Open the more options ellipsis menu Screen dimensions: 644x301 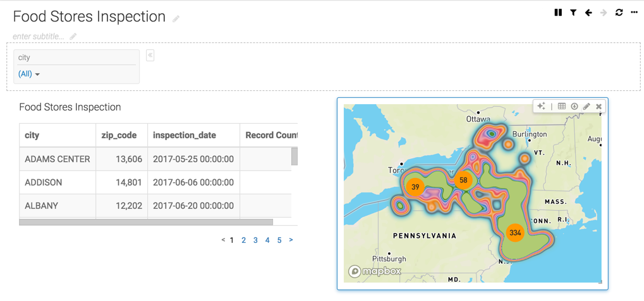pos(635,13)
